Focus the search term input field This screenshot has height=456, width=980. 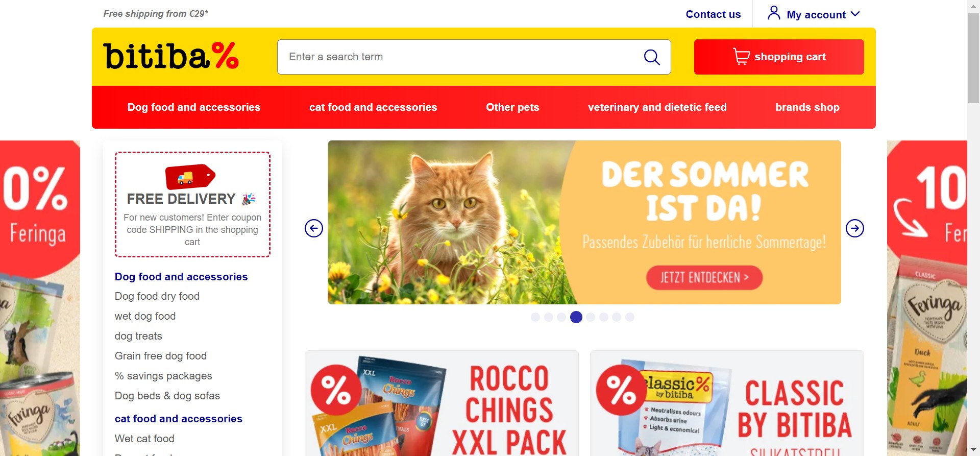(x=459, y=57)
